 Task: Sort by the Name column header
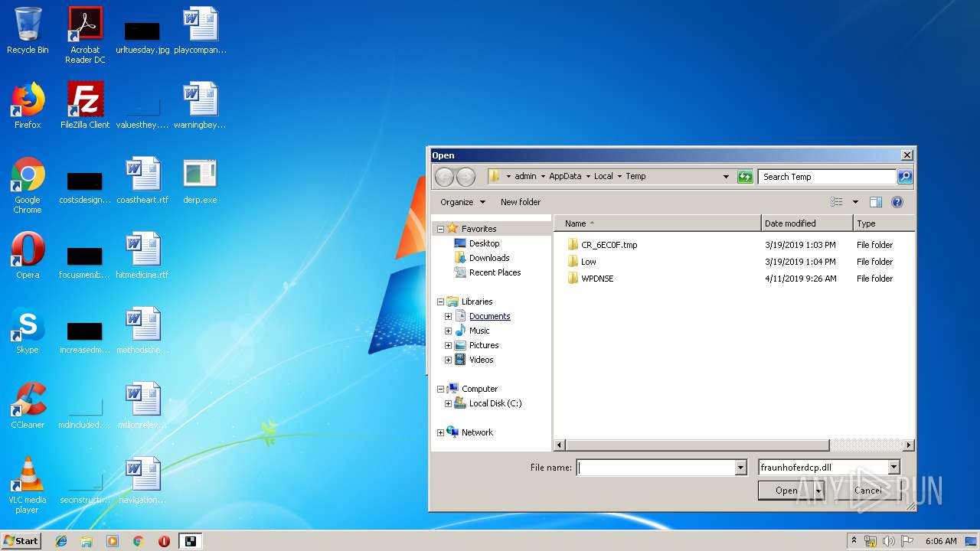click(658, 223)
